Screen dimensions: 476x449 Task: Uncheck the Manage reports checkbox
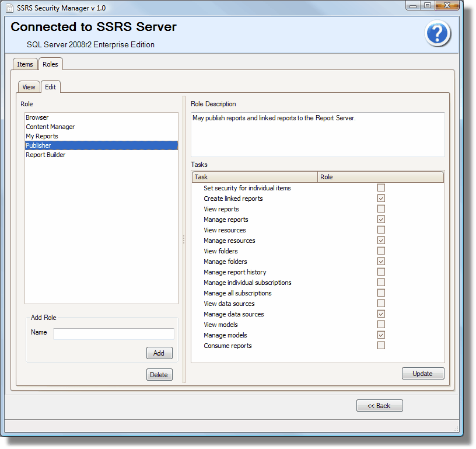pyautogui.click(x=381, y=220)
